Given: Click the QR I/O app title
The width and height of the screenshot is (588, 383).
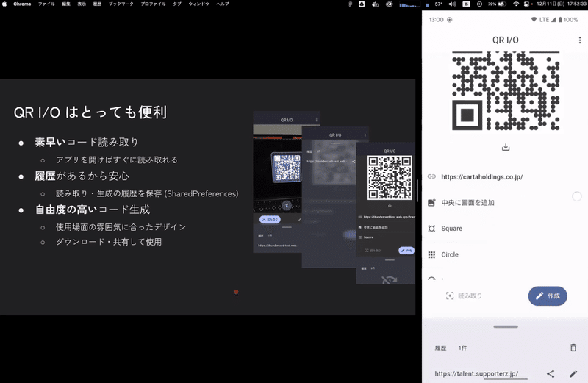Looking at the screenshot, I should point(506,40).
